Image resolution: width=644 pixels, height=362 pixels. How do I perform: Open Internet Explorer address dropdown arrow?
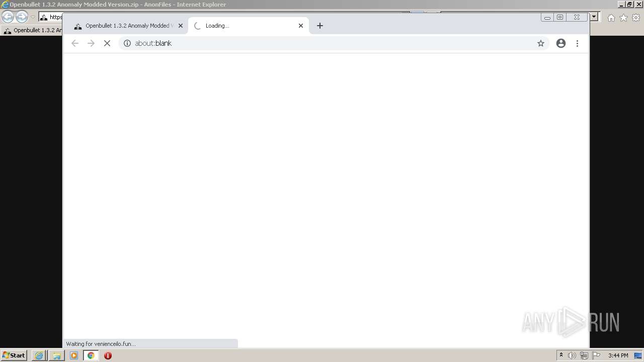pyautogui.click(x=594, y=17)
